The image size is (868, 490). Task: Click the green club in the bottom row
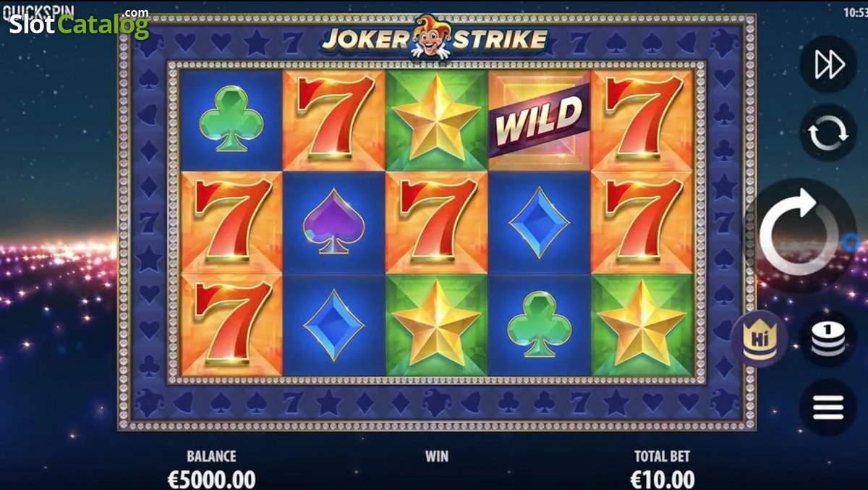tap(539, 324)
